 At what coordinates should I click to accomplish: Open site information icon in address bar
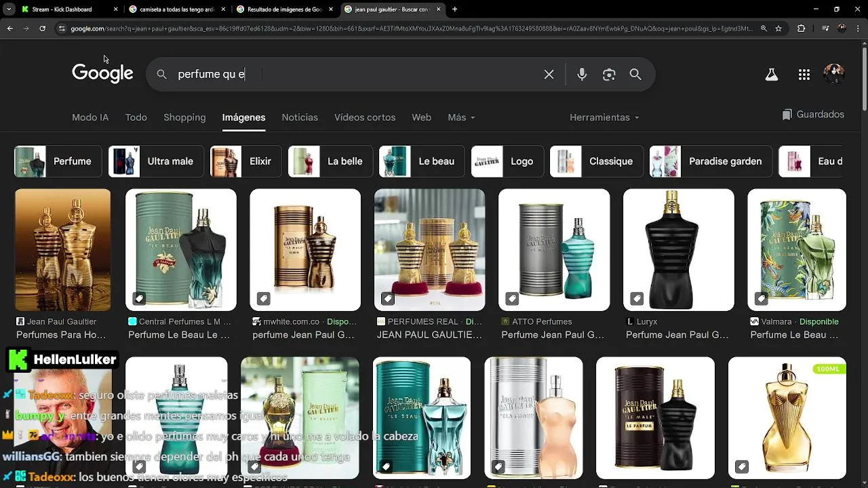[x=62, y=28]
